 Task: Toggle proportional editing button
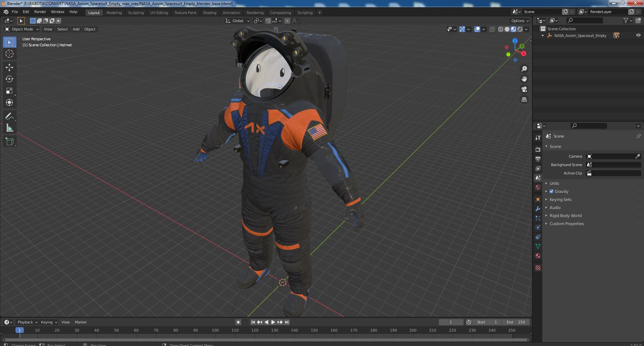click(287, 21)
